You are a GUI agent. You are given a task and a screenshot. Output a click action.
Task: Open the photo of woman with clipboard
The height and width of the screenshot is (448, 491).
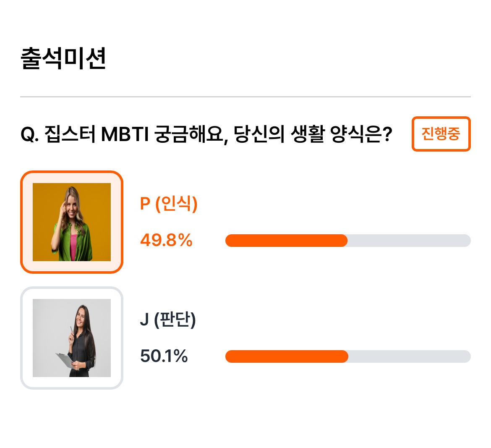click(x=72, y=338)
